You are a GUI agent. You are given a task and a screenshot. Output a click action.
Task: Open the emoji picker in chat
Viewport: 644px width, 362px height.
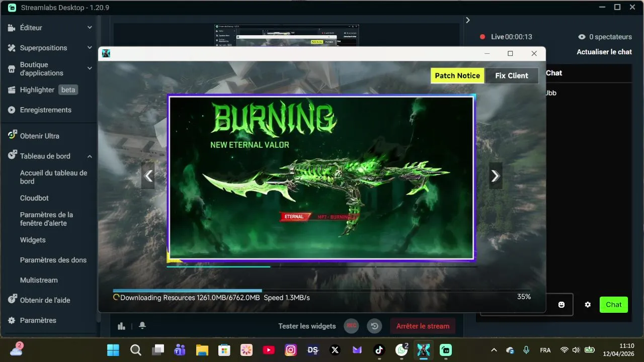(561, 305)
